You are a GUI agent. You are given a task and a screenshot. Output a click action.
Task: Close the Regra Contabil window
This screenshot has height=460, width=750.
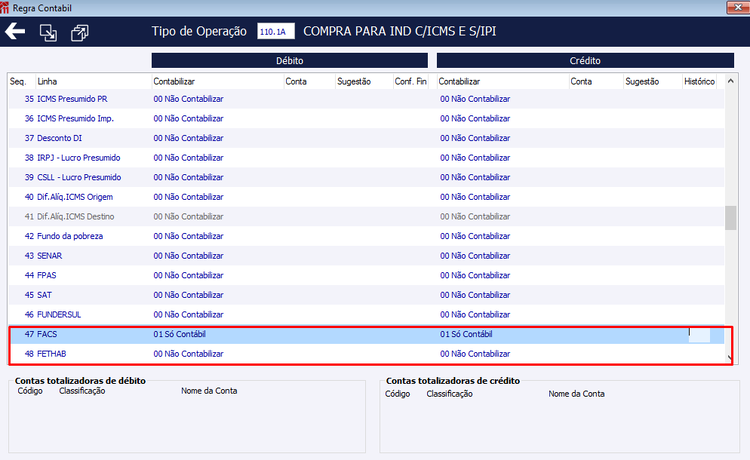point(738,7)
